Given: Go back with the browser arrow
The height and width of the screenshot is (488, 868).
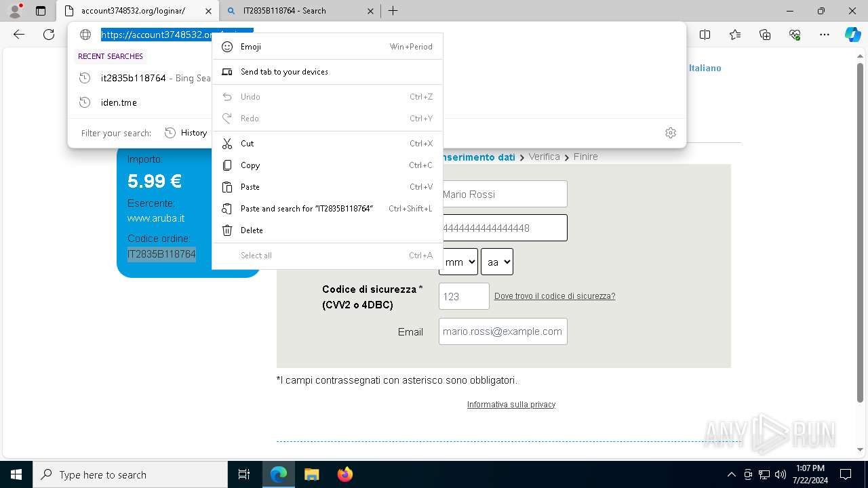Looking at the screenshot, I should [19, 35].
